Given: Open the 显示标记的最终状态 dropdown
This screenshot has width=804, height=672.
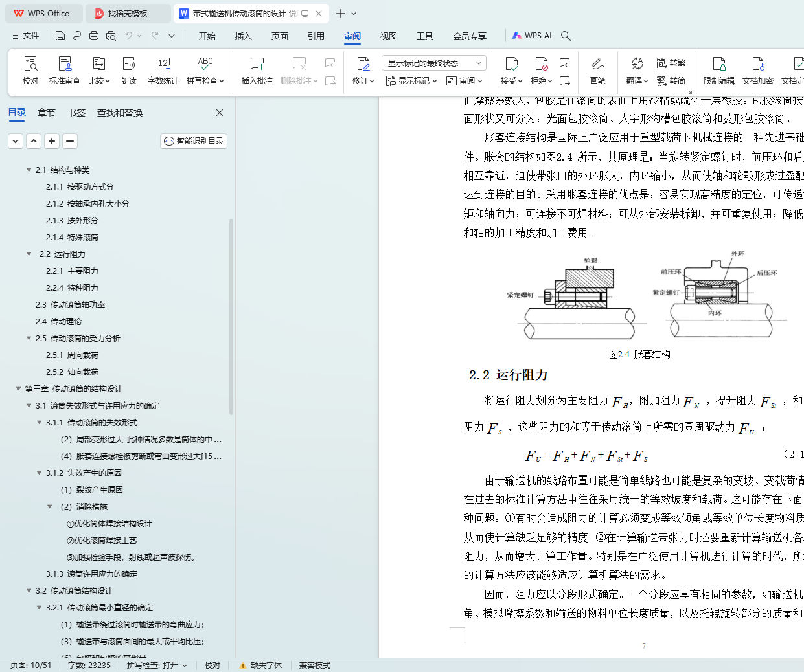Looking at the screenshot, I should 434,63.
